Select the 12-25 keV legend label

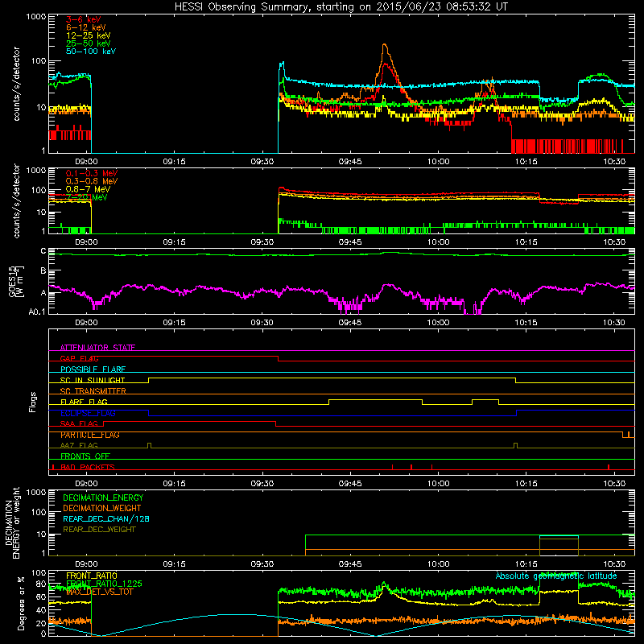click(x=89, y=35)
